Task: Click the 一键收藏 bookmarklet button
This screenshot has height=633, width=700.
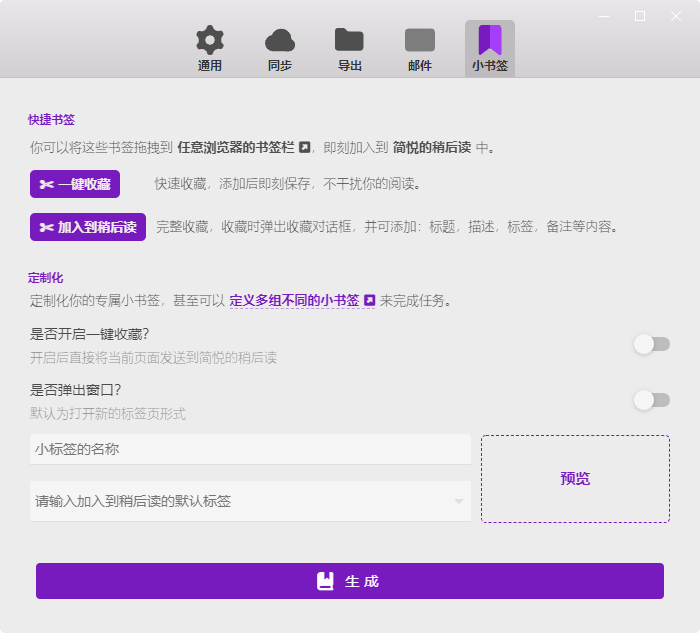Action: pos(75,184)
